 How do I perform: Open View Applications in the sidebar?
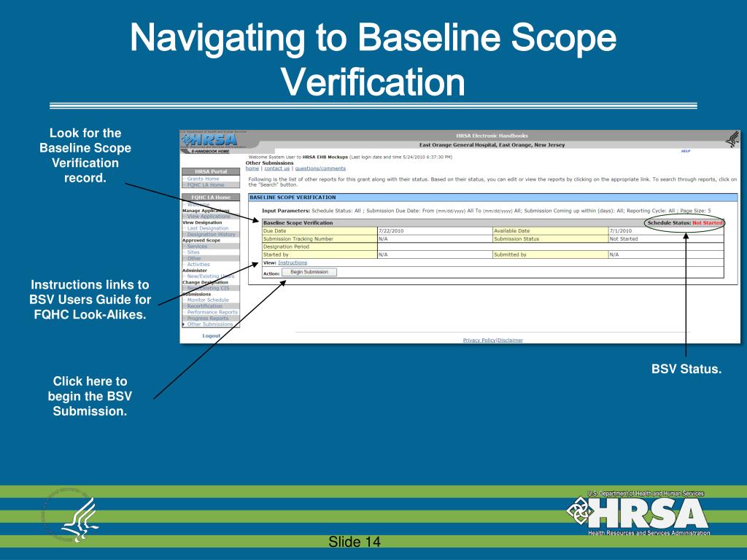[x=208, y=216]
